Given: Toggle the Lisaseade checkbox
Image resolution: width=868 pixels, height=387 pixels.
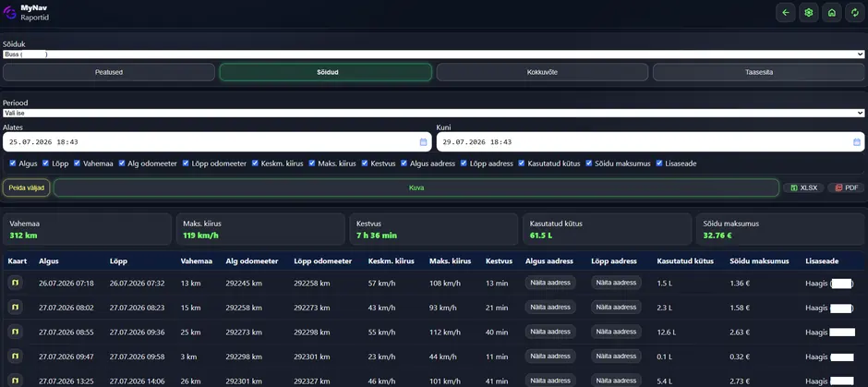Looking at the screenshot, I should 659,163.
